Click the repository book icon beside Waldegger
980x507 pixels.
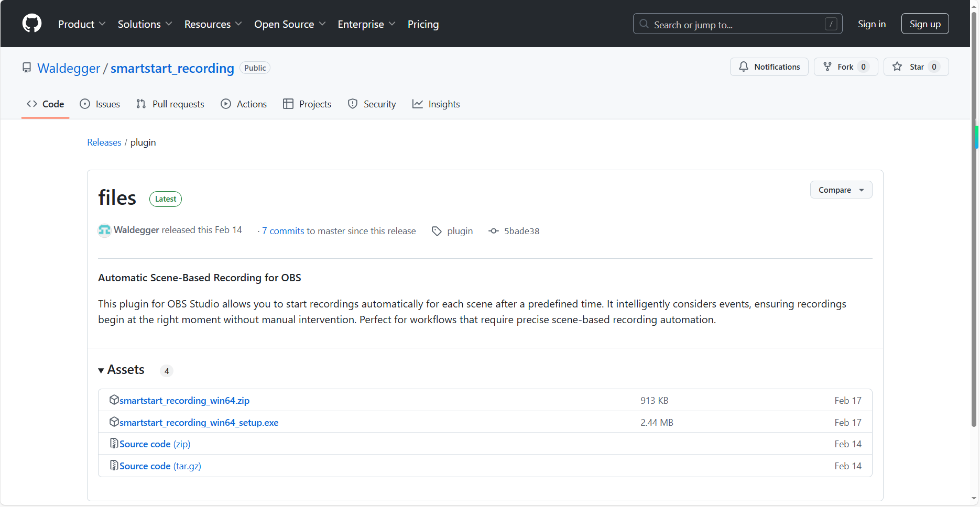point(27,68)
